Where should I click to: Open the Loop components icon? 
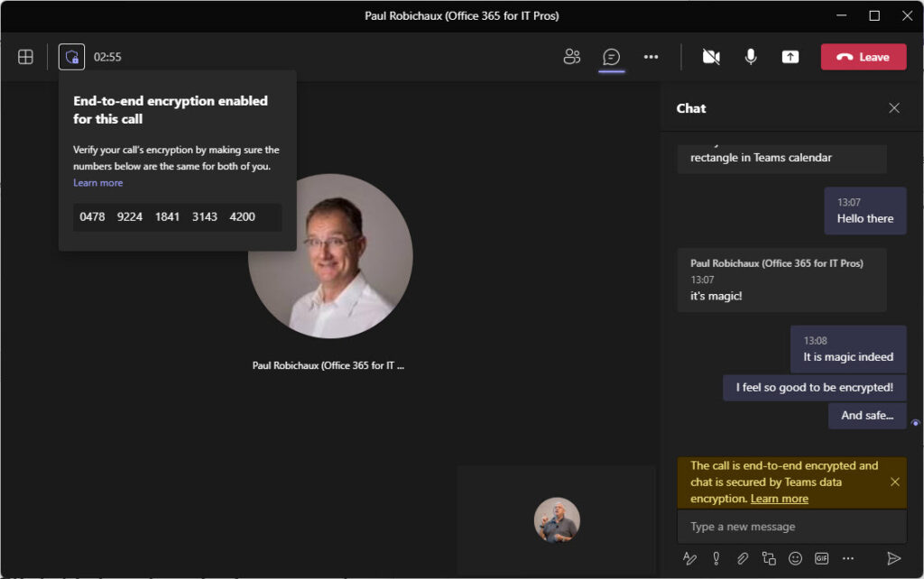pos(769,558)
